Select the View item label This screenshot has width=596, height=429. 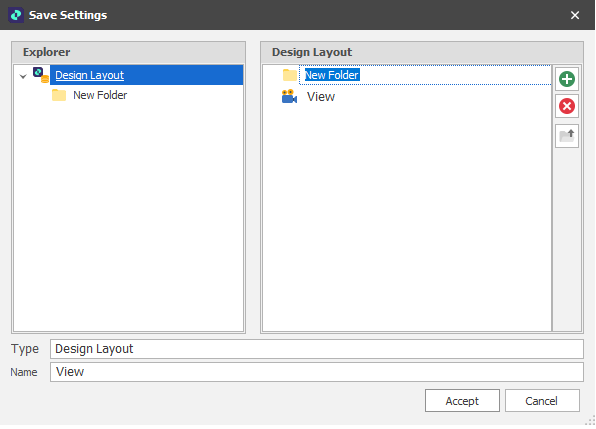(321, 97)
